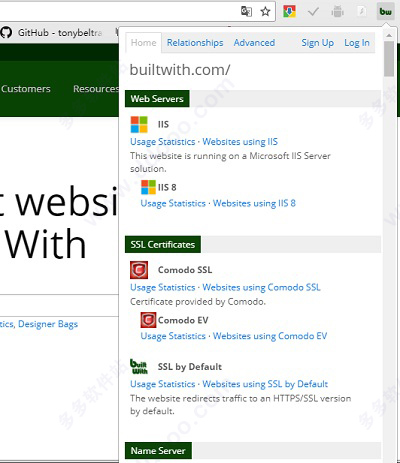Open the Sign Up link
This screenshot has width=400, height=463.
coord(318,43)
